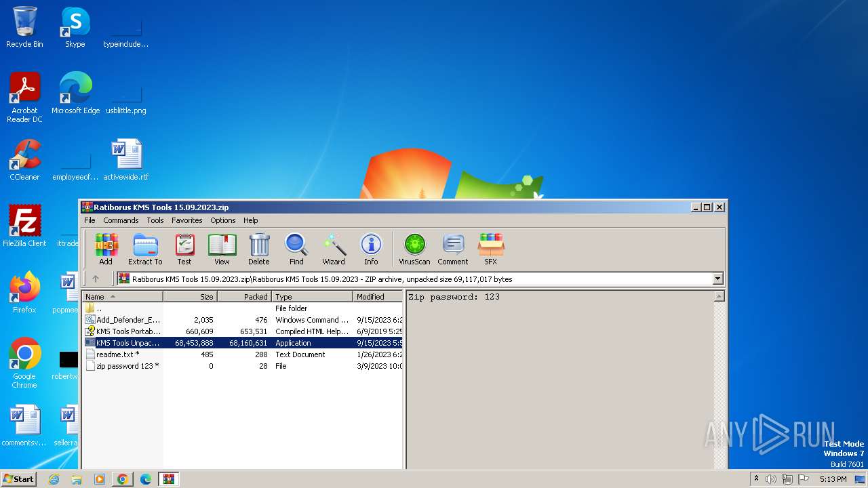This screenshot has height=488, width=868.
Task: Select the Firefox desktop shortcut
Action: (x=24, y=293)
